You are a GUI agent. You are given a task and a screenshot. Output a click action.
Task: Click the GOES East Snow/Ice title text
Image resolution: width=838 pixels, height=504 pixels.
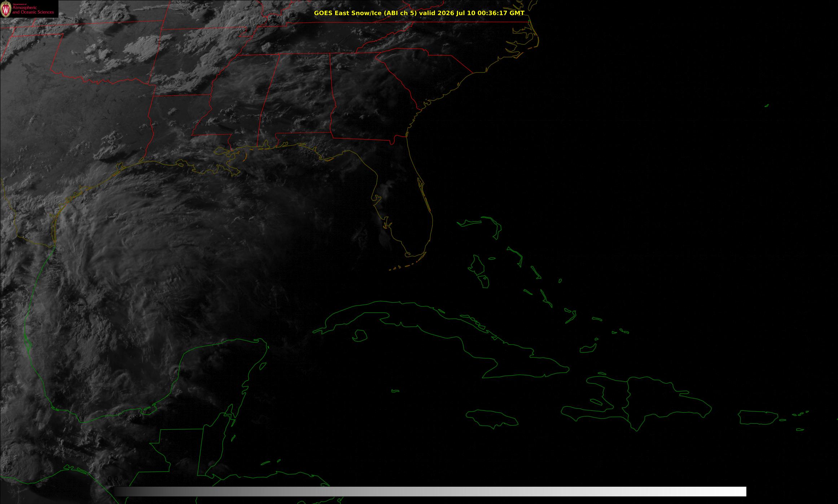(x=365, y=13)
